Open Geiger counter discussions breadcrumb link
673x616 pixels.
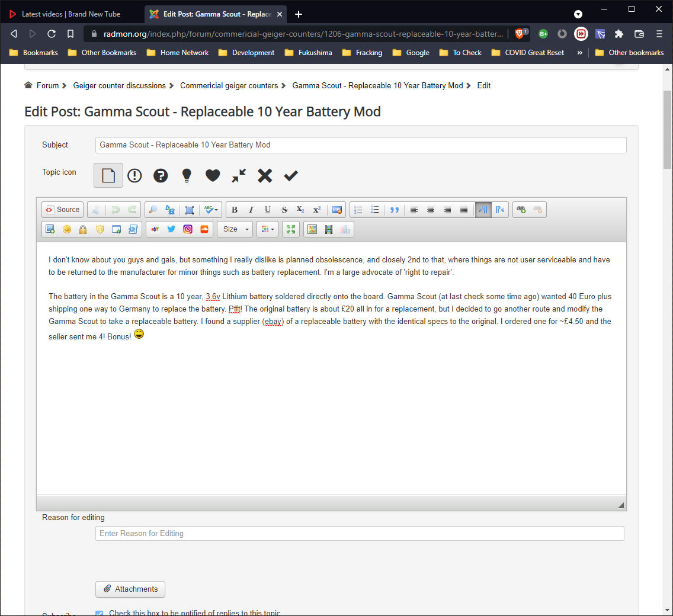[119, 85]
